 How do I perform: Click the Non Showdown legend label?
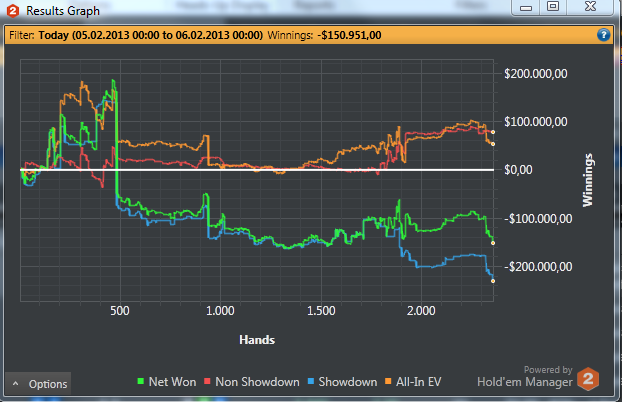click(257, 382)
